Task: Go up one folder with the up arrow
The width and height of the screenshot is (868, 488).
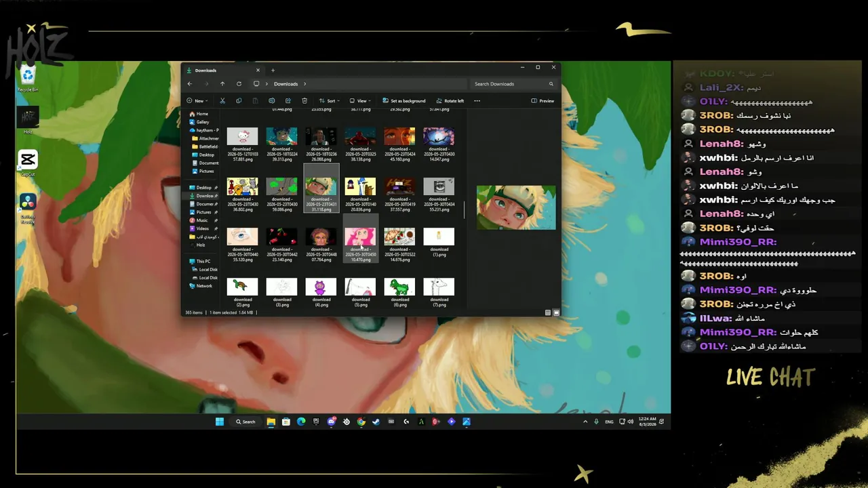Action: coord(222,84)
